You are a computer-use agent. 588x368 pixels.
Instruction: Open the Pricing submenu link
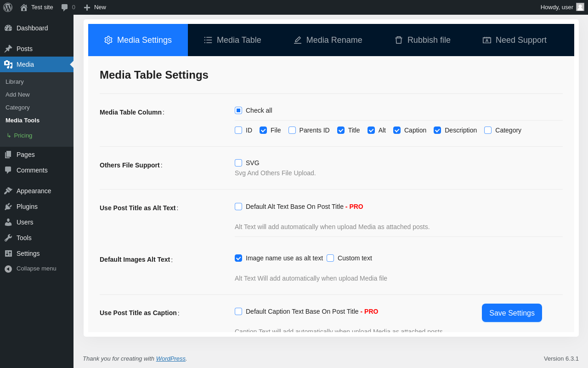pyautogui.click(x=23, y=135)
